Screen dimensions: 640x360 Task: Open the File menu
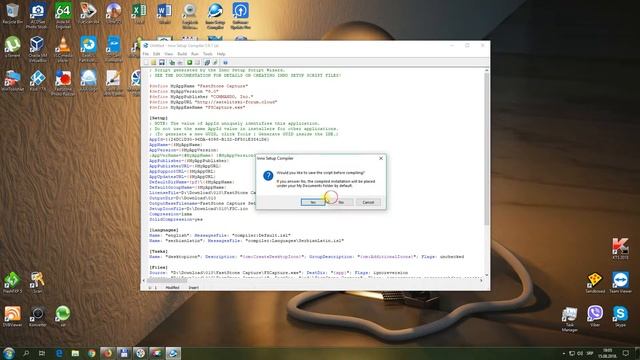click(x=146, y=54)
